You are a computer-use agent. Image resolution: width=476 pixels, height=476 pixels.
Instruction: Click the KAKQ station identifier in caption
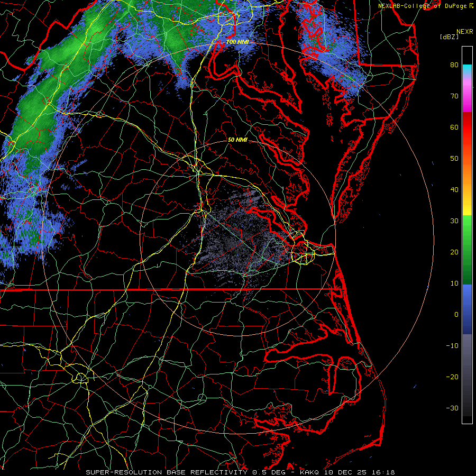point(310,472)
